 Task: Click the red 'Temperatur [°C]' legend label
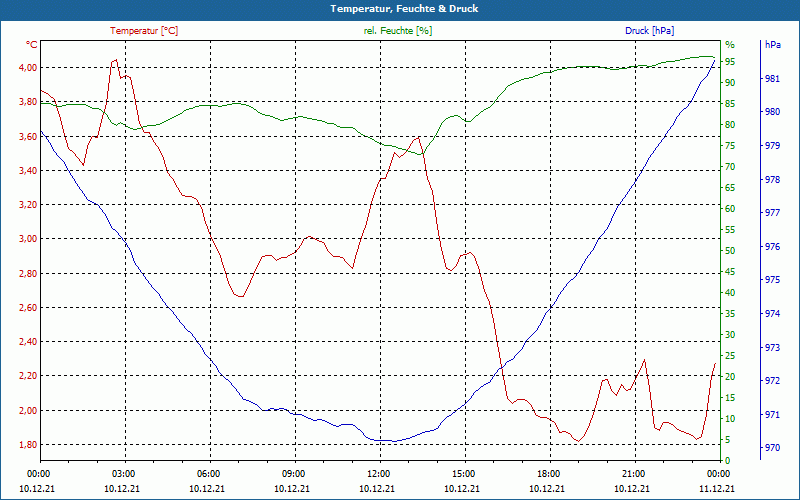[144, 31]
